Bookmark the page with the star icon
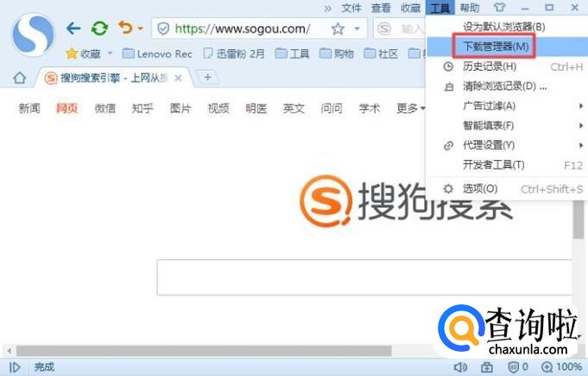 click(338, 29)
